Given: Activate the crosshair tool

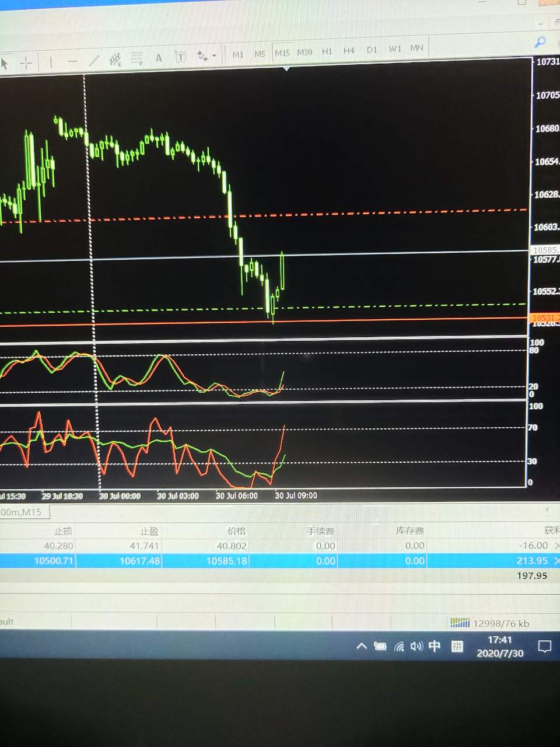Looking at the screenshot, I should (26, 62).
